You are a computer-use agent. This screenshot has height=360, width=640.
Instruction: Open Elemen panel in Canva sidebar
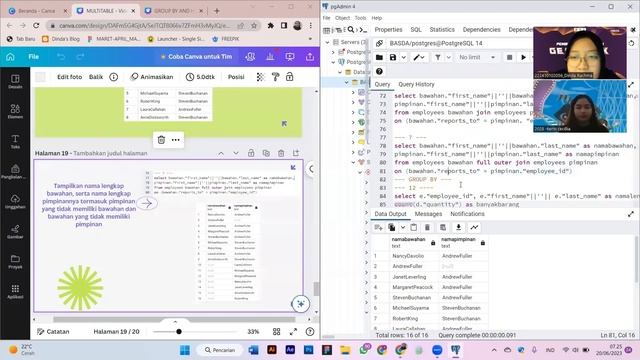(15, 111)
